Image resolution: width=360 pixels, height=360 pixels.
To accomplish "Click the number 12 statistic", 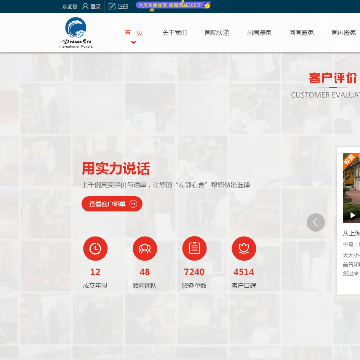I will 95,272.
